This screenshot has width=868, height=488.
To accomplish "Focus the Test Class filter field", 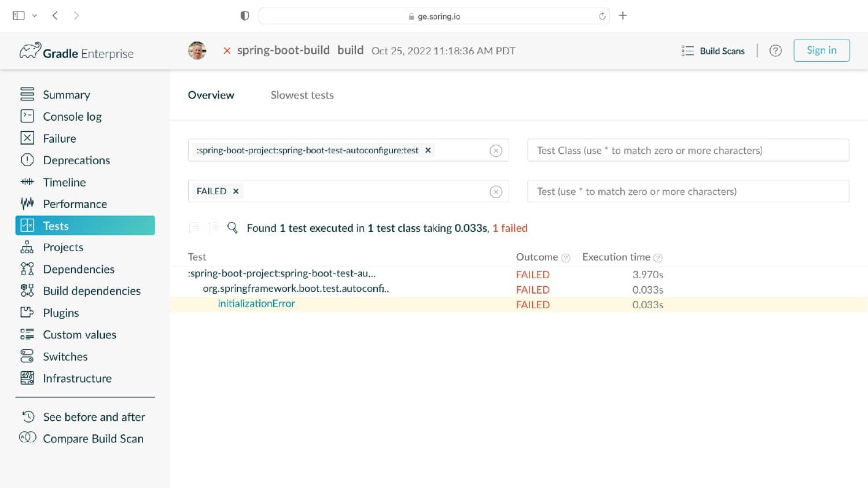I will pyautogui.click(x=688, y=150).
